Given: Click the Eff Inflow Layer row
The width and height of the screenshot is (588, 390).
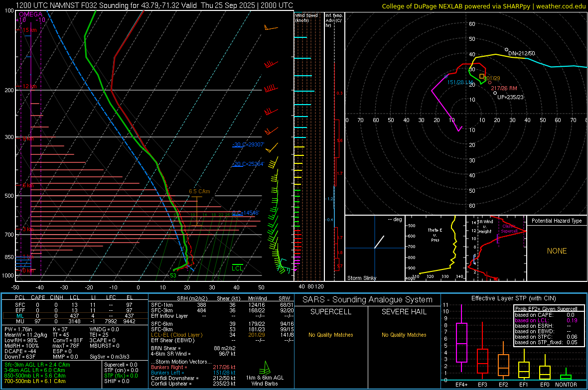Looking at the screenshot, I should pos(222,316).
